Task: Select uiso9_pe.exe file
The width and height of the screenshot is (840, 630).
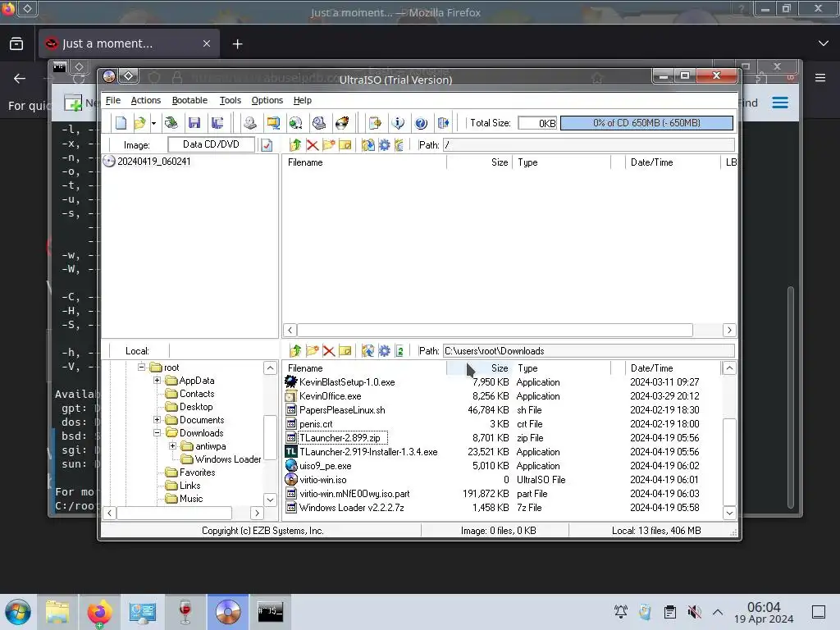Action: [x=325, y=466]
